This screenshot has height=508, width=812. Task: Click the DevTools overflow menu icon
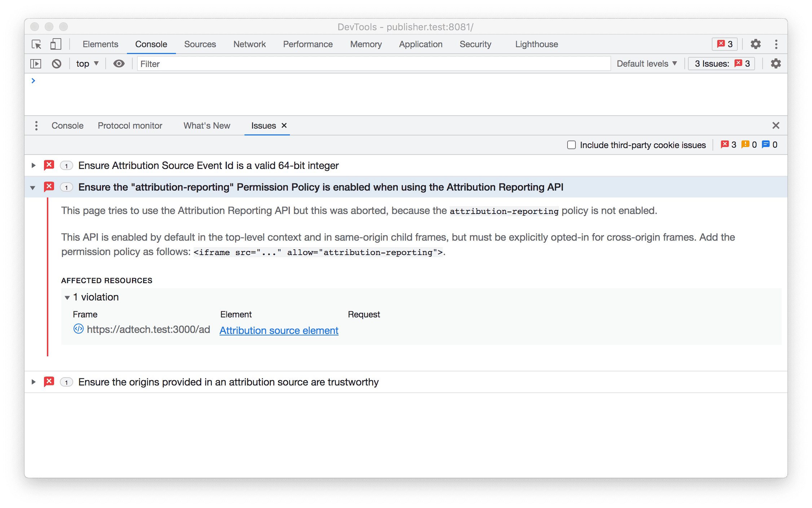click(776, 44)
